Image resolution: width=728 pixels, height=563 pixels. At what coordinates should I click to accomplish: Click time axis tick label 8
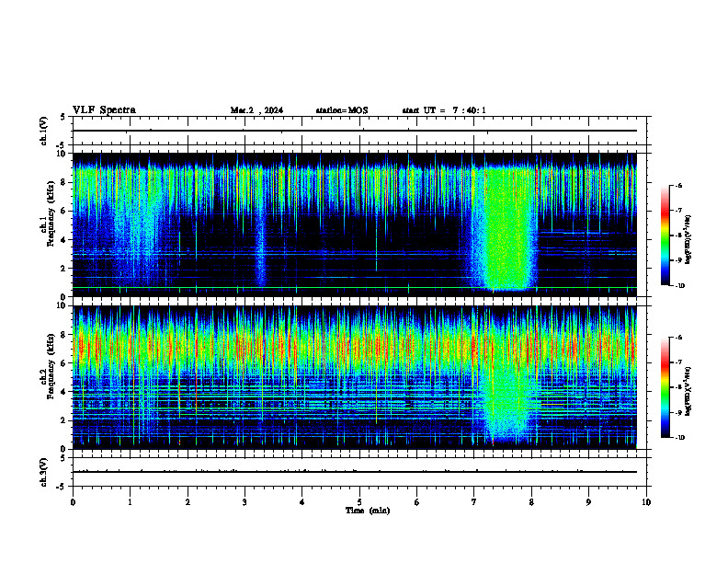click(531, 502)
